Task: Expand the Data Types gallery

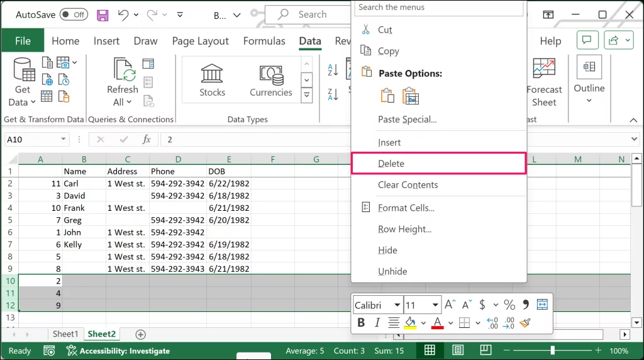Action: point(307,96)
